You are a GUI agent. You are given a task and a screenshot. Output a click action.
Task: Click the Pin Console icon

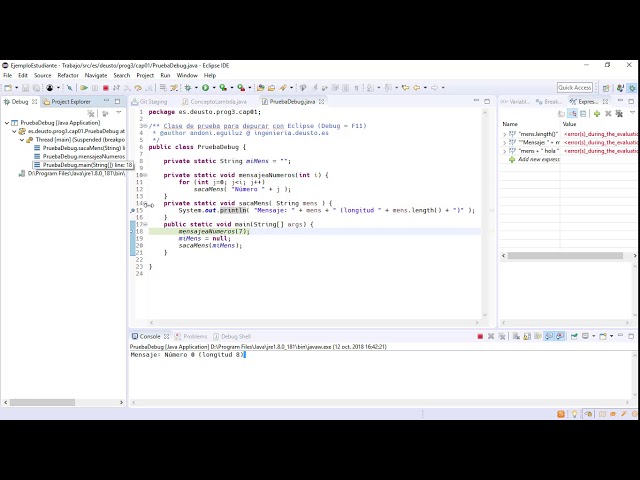pos(574,336)
